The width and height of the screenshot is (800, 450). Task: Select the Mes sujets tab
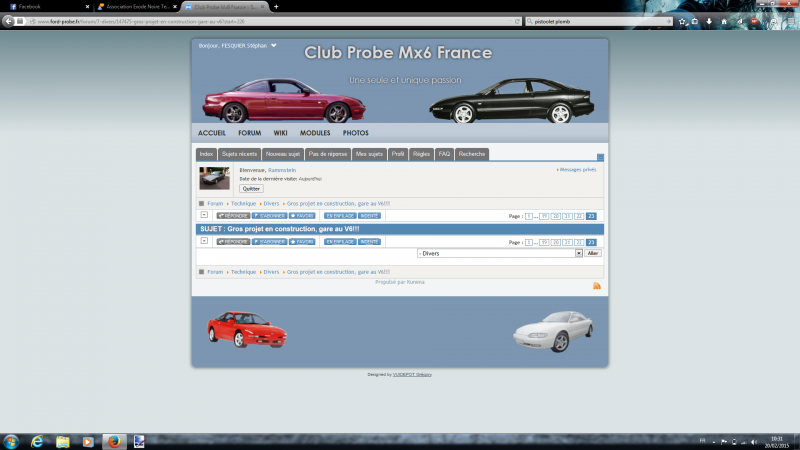tap(369, 154)
